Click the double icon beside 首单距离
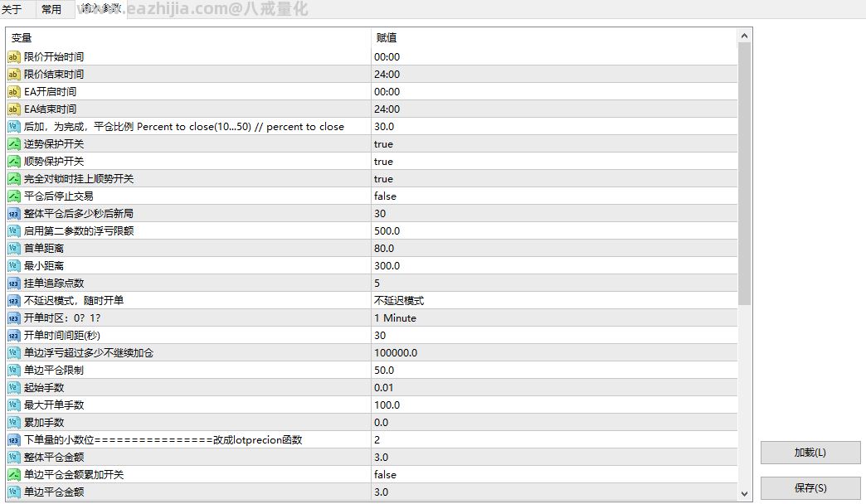 tap(14, 248)
